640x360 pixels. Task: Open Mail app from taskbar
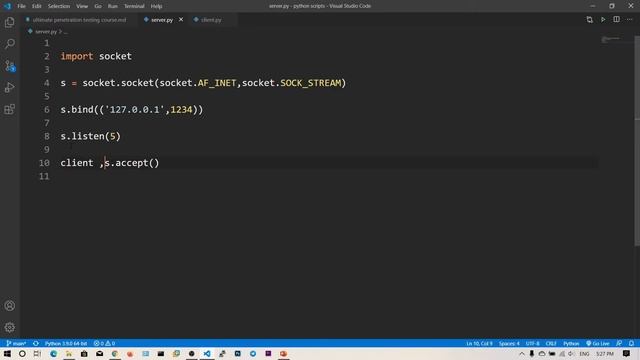click(100, 353)
